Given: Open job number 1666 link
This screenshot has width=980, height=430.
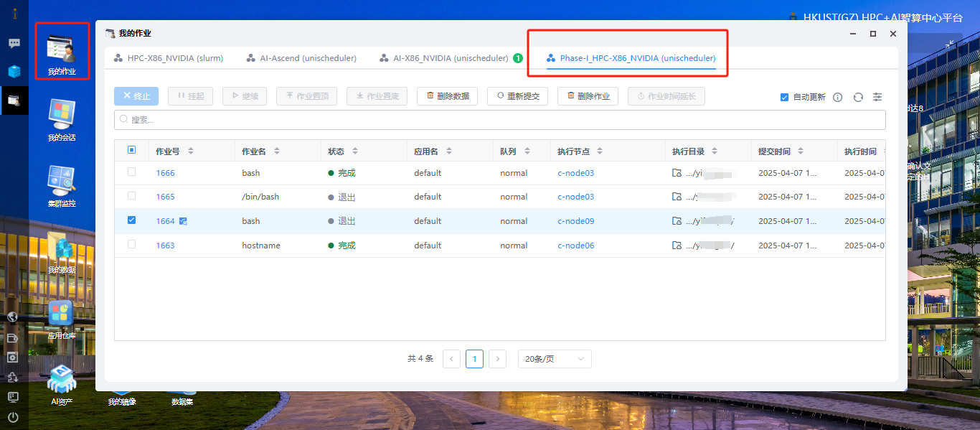Looking at the screenshot, I should [165, 173].
